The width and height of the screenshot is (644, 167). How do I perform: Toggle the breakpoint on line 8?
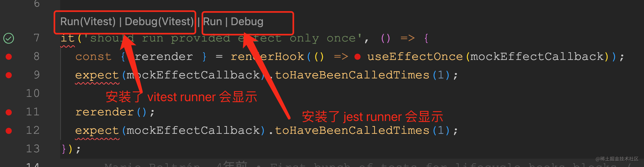pyautogui.click(x=9, y=57)
